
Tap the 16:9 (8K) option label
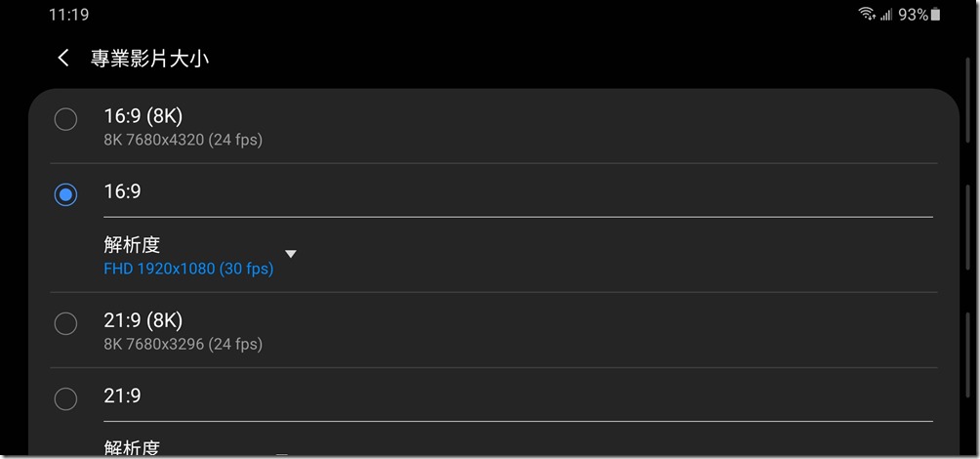[x=143, y=116]
